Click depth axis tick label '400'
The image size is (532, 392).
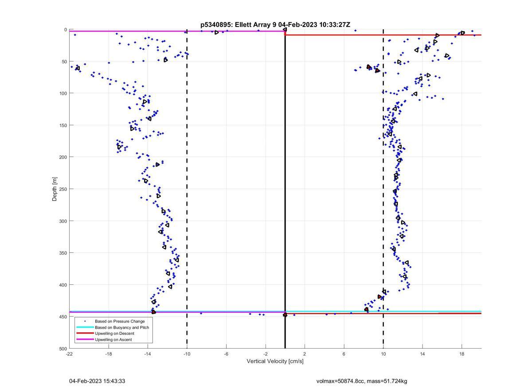pos(63,285)
